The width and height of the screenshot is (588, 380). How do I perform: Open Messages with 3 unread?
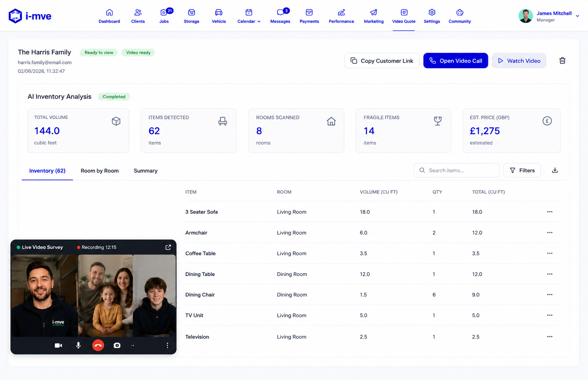tap(280, 16)
